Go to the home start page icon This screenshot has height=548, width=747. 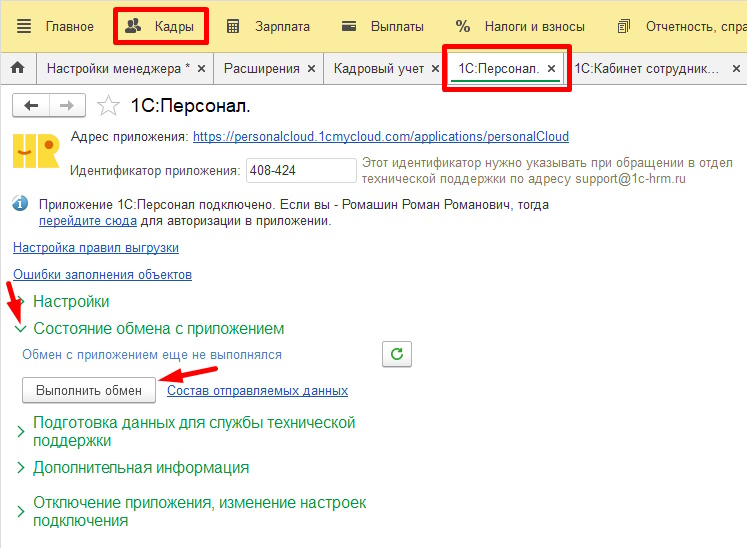coord(18,68)
